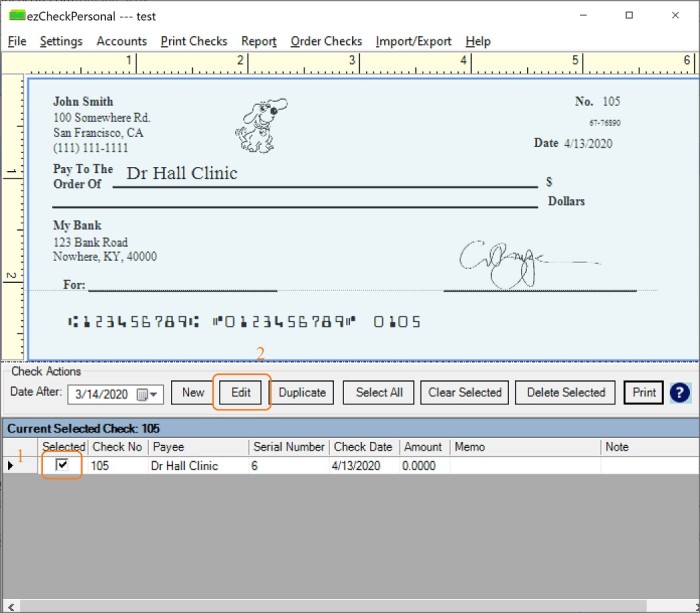Open the Order Checks menu
The height and width of the screenshot is (613, 700).
326,41
